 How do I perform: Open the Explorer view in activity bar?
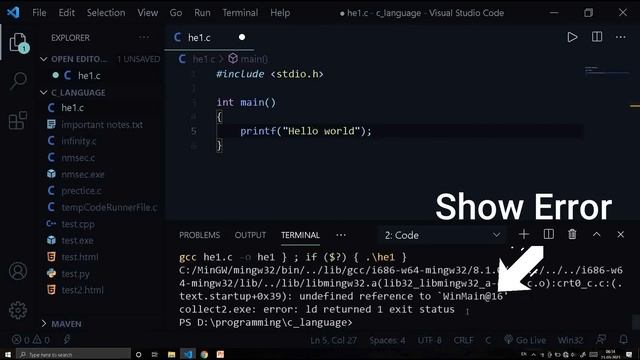18,42
